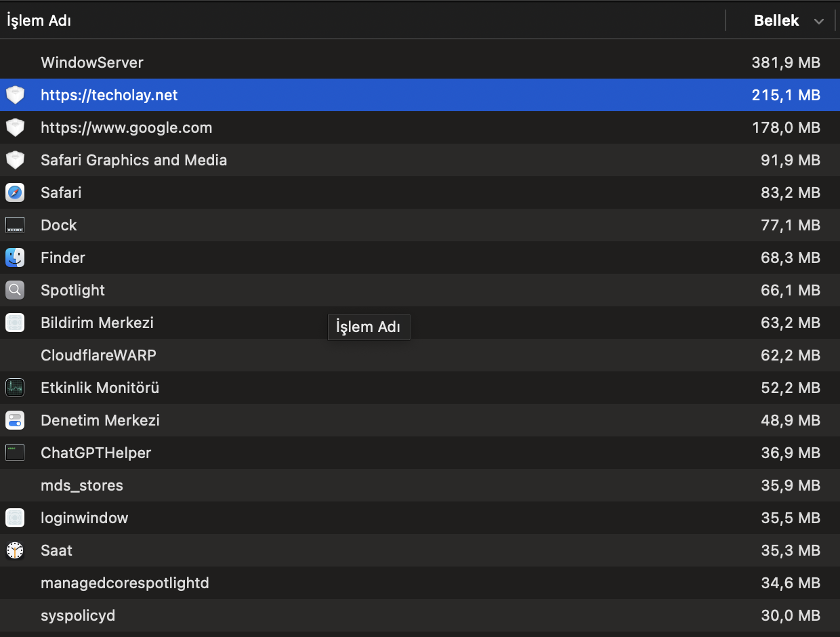The height and width of the screenshot is (637, 840).
Task: Click the 48,9 MB memory value
Action: [791, 420]
